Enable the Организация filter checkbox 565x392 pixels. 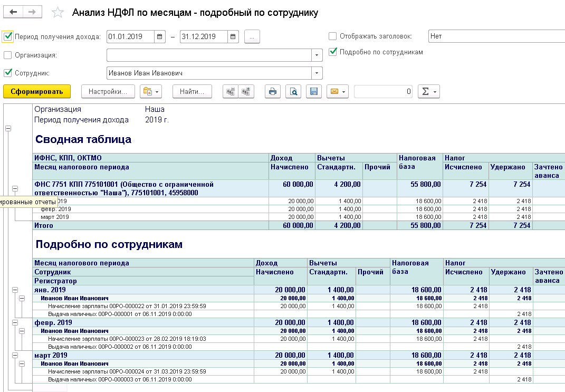[7, 55]
